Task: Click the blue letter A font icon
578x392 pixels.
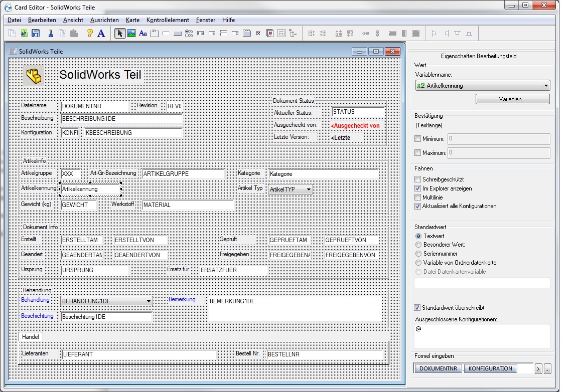Action: [101, 34]
